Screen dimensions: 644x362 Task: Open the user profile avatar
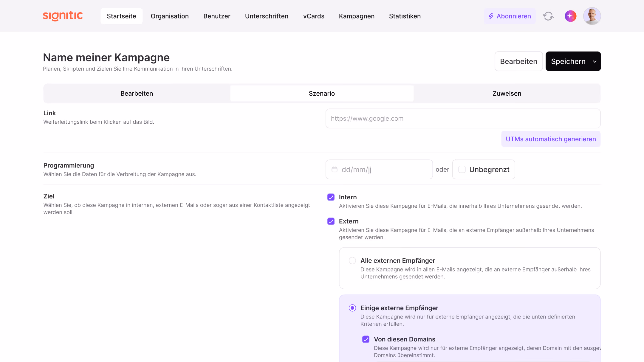(x=592, y=16)
